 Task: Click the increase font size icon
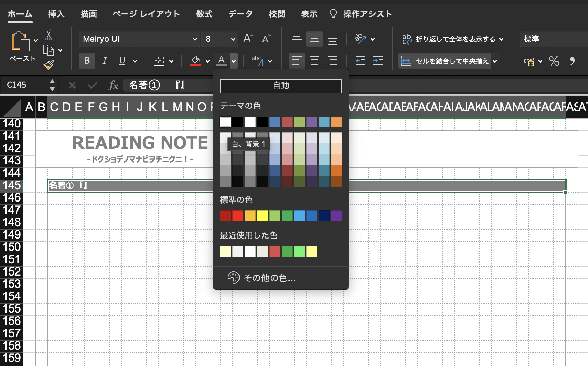[248, 39]
